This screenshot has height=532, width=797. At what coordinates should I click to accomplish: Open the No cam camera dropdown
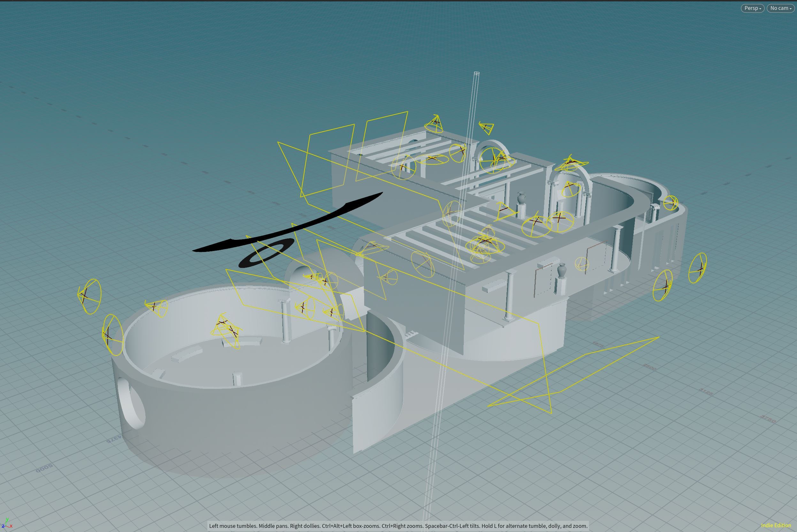[781, 8]
